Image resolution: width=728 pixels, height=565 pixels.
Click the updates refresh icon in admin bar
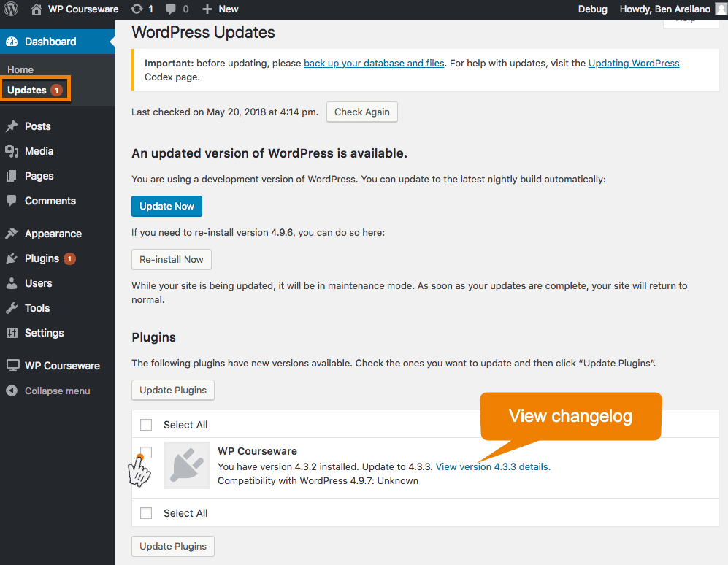(137, 9)
